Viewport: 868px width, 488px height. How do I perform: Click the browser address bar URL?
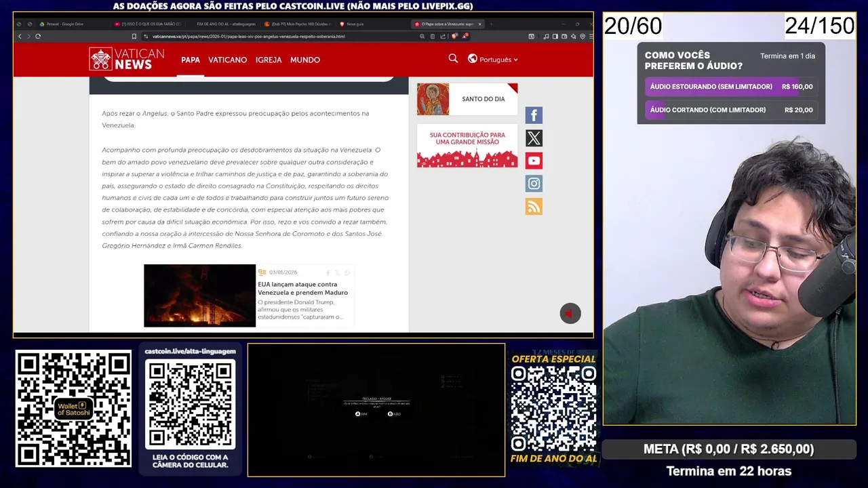(248, 36)
